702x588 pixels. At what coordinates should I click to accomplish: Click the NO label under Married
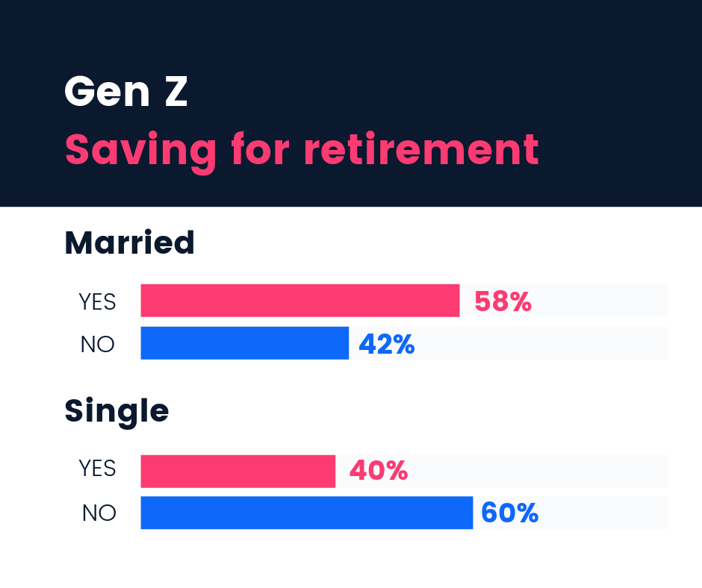[98, 345]
